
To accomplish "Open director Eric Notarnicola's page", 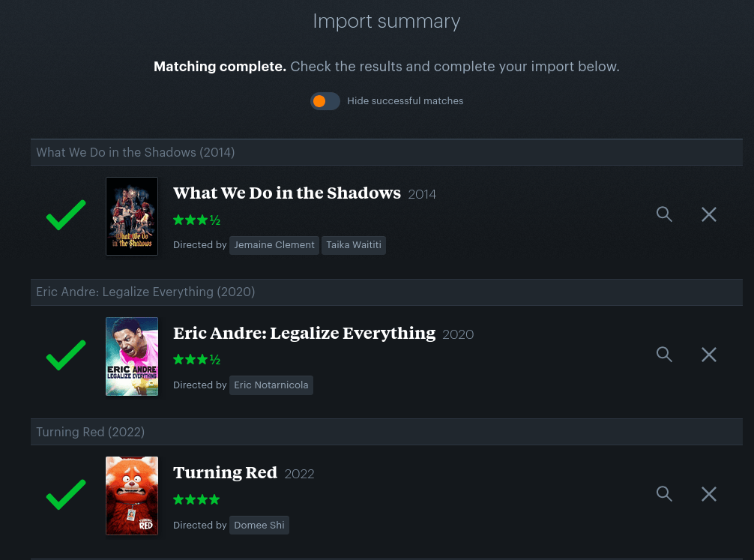I will [271, 385].
